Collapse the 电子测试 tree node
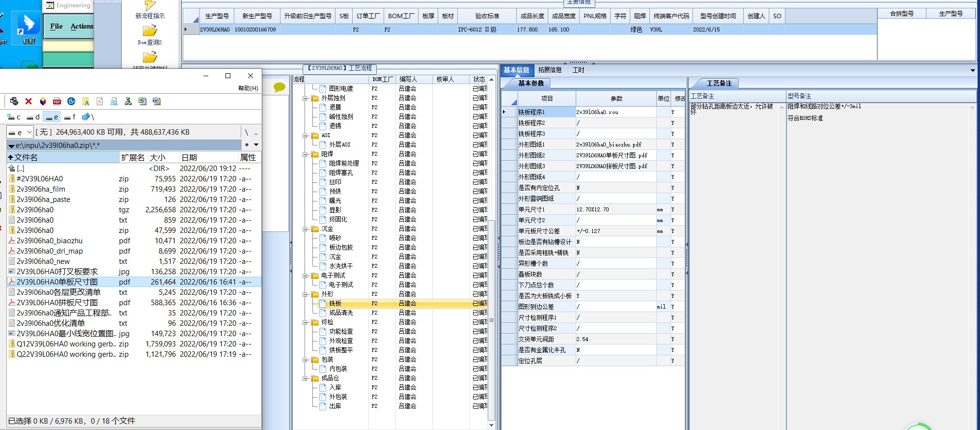The image size is (980, 430). point(305,276)
